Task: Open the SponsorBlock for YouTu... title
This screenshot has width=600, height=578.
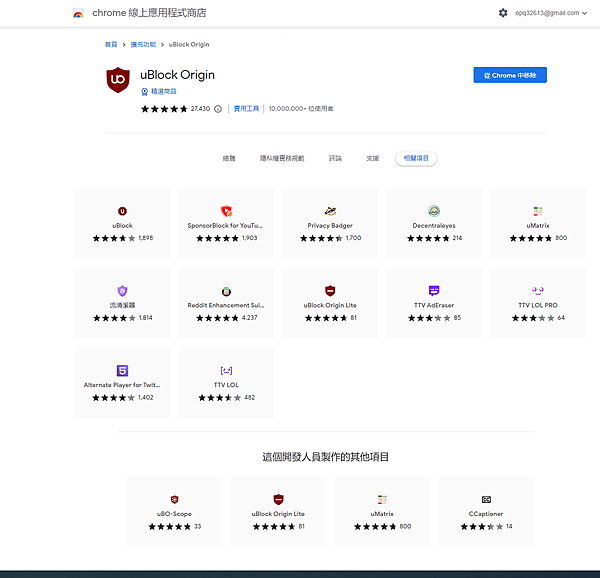Action: [x=225, y=226]
